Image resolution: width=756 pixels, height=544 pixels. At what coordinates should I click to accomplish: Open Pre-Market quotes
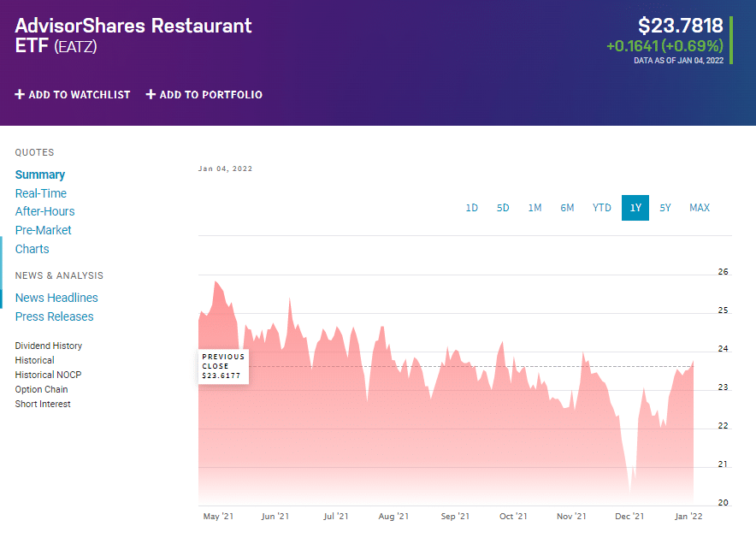click(44, 230)
